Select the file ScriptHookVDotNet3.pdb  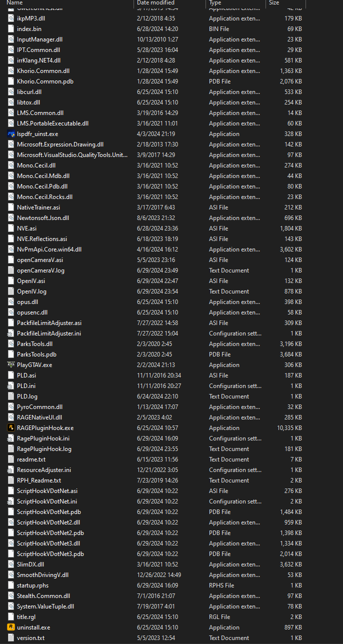point(50,554)
